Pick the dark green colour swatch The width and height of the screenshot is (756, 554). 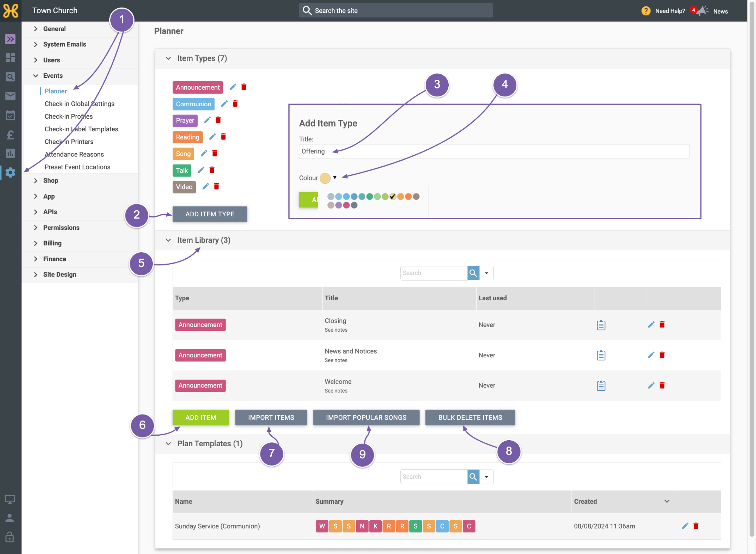370,196
